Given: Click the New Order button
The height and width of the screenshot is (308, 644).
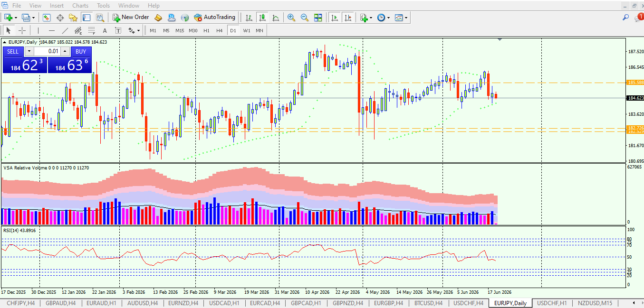Looking at the screenshot, I should pos(131,18).
